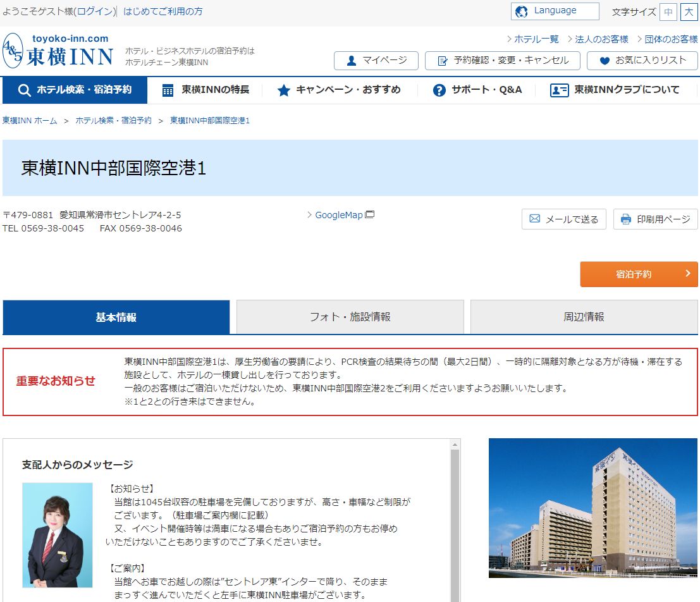Screen dimensions: 700x602
Task: Click the message box scrollbar up arrow
Action: [x=455, y=445]
